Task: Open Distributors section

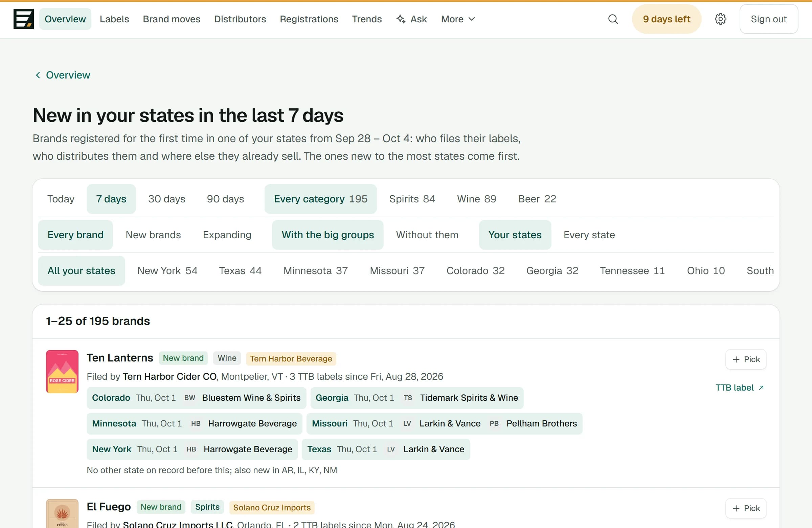Action: click(x=240, y=19)
